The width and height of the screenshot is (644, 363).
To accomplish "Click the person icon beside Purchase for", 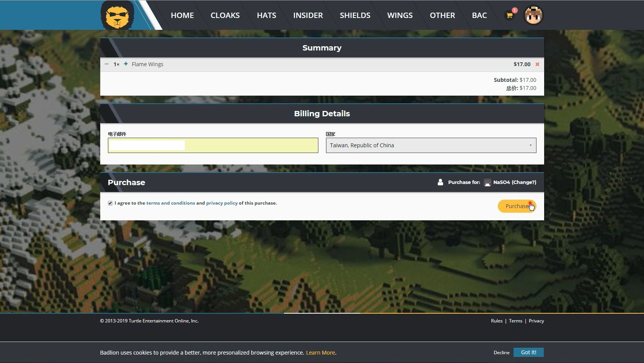I will click(x=440, y=182).
